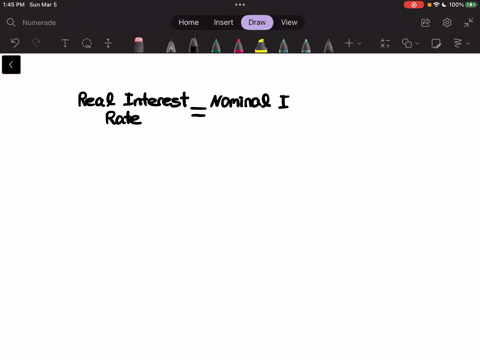
Task: Tap the handwritten word "Nominal"
Action: pos(240,101)
